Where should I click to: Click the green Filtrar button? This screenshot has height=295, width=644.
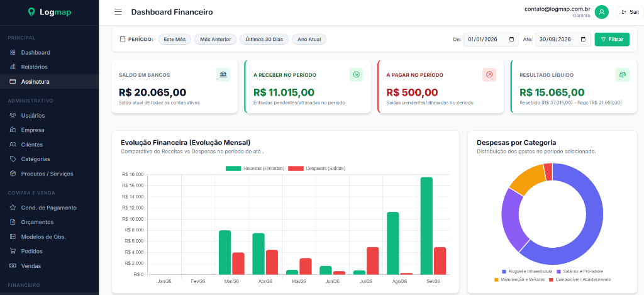point(612,40)
